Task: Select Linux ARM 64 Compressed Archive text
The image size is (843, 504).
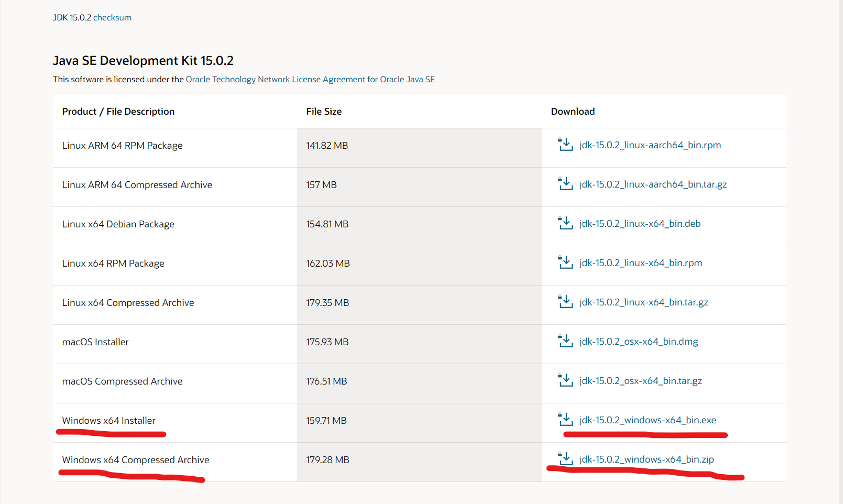Action: (x=137, y=185)
